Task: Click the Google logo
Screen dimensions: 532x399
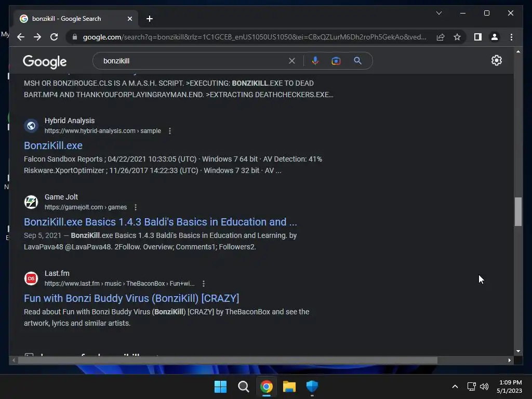Action: 45,62
